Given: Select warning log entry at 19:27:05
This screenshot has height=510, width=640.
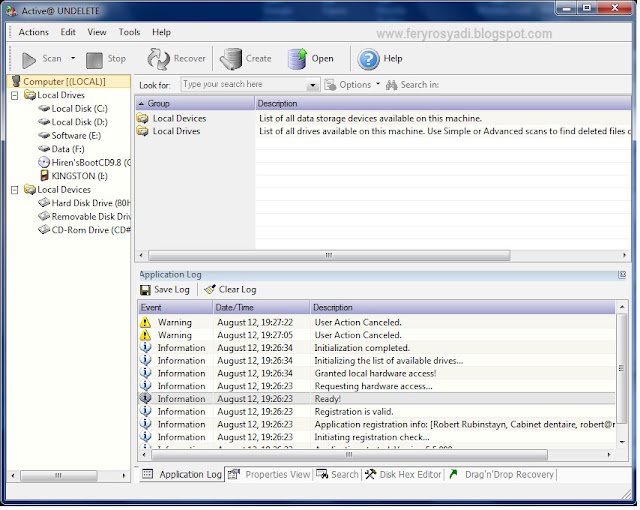Looking at the screenshot, I should [x=376, y=335].
